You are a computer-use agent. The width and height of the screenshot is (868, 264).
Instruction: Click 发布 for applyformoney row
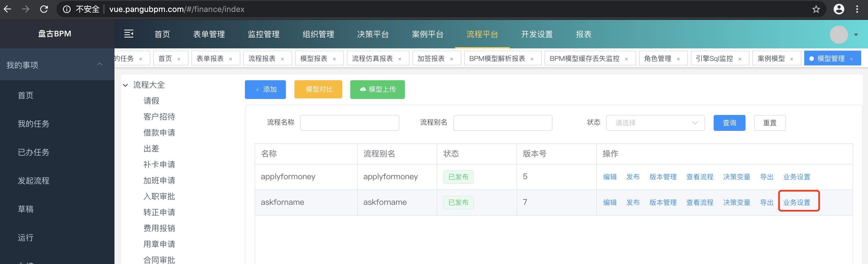point(633,177)
